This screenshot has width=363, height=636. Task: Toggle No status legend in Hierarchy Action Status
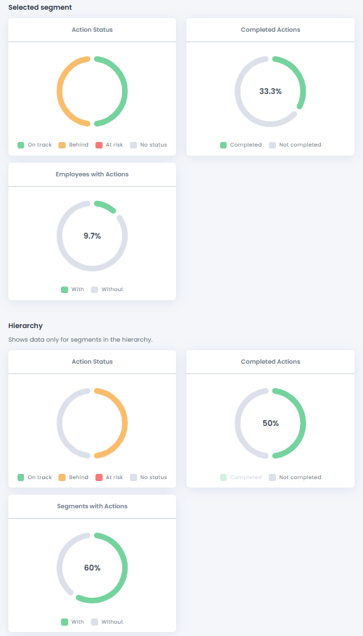[x=148, y=477]
